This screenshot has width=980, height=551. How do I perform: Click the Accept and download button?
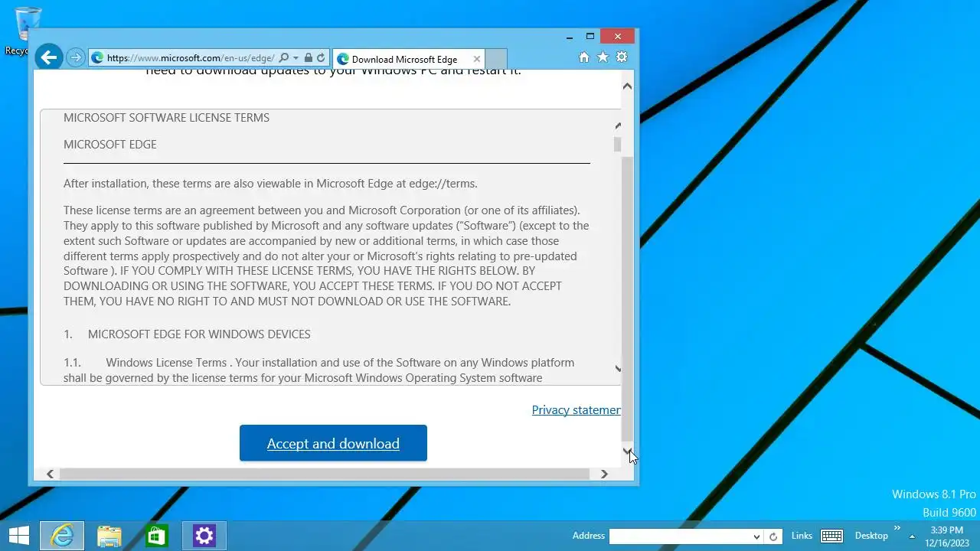tap(333, 443)
